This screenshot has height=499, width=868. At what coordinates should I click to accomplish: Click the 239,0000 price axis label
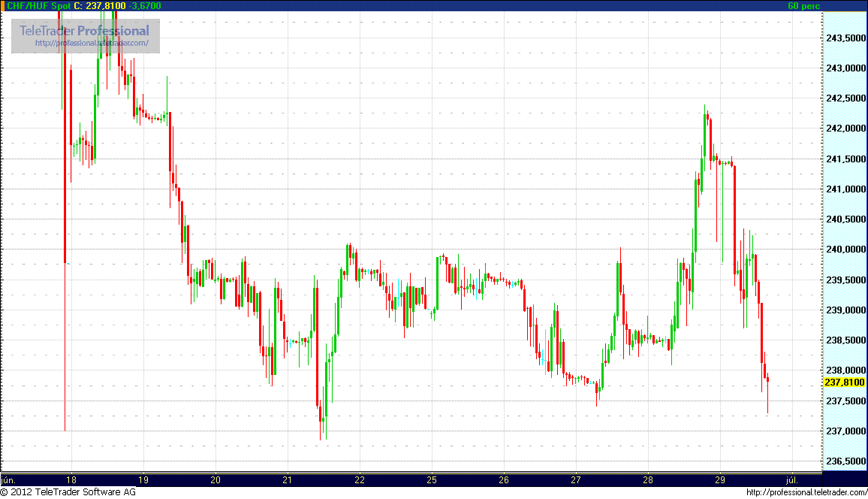click(x=845, y=310)
